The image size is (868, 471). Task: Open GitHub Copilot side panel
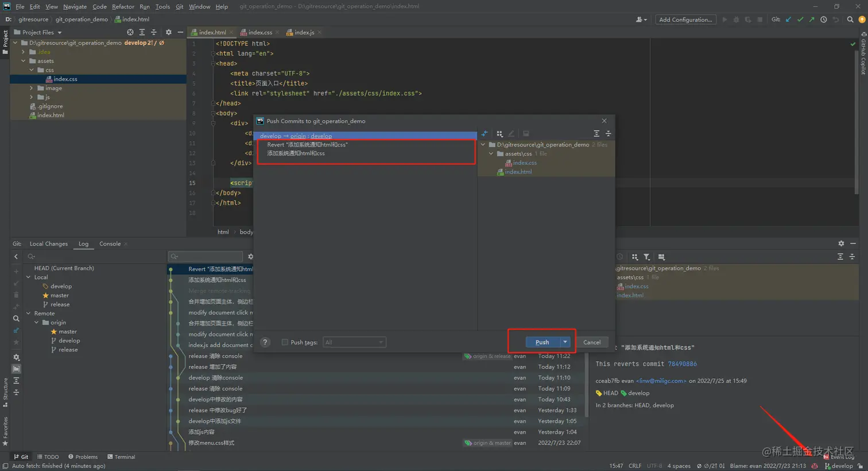(863, 53)
